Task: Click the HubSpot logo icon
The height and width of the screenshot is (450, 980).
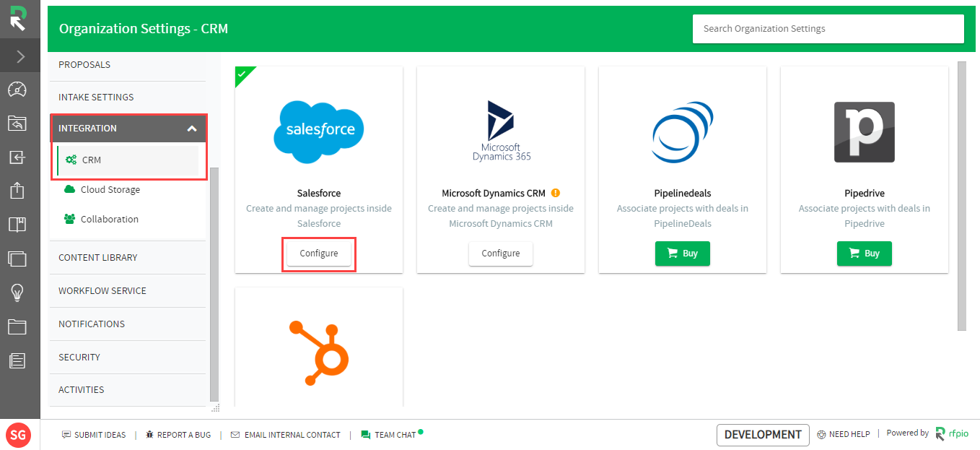Action: pyautogui.click(x=319, y=354)
